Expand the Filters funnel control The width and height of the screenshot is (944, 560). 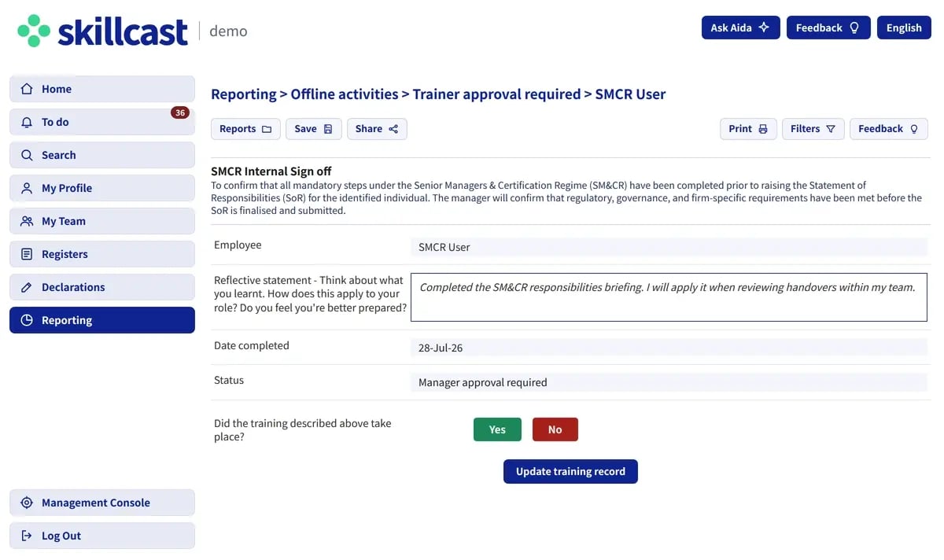click(813, 129)
